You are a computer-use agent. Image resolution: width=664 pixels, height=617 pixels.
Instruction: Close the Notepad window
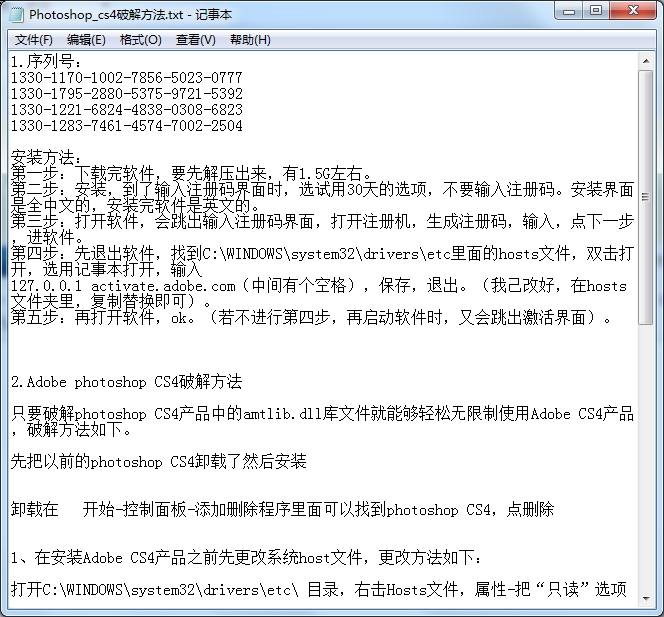(x=633, y=10)
